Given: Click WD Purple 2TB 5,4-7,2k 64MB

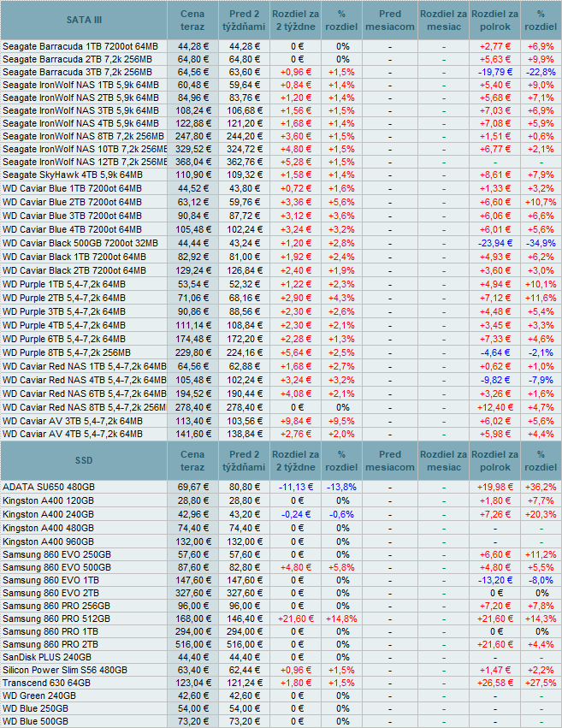Looking at the screenshot, I should pyautogui.click(x=64, y=298).
